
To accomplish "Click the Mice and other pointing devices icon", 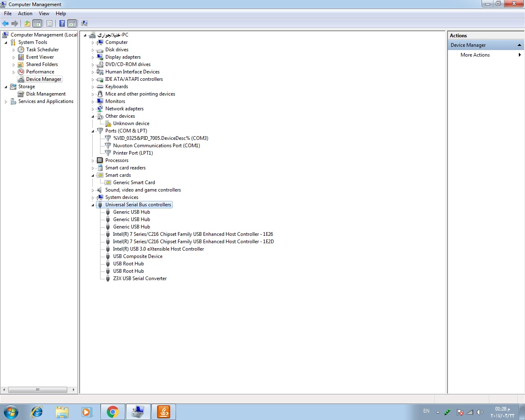I will [x=100, y=94].
